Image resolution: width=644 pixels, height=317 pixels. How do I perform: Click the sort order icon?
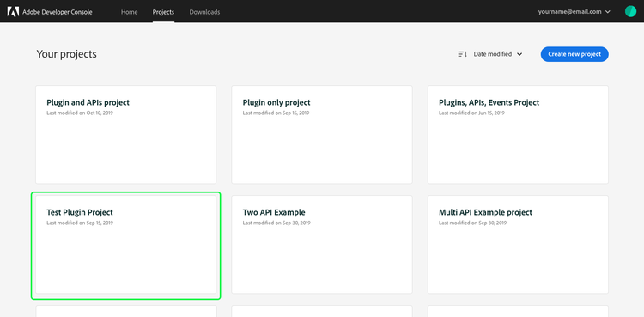click(463, 54)
